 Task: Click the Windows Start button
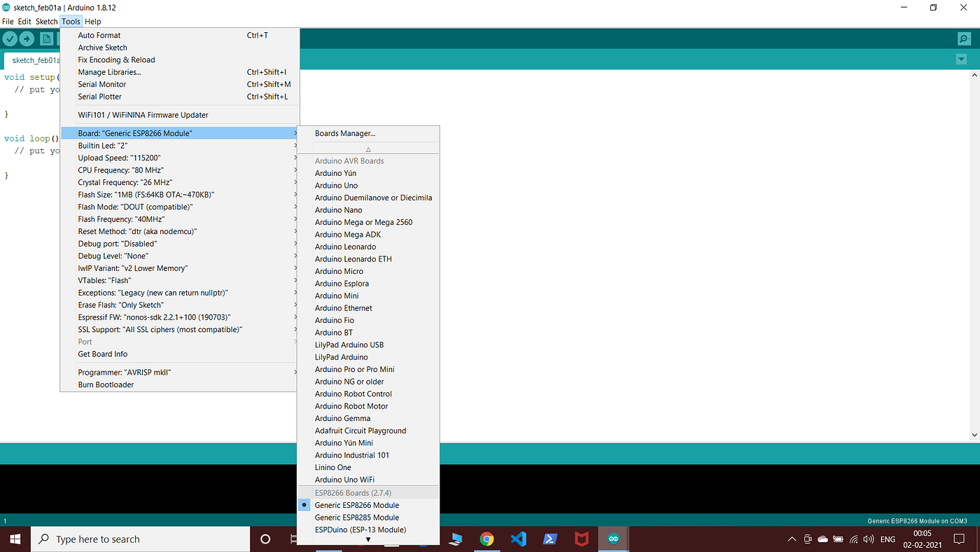[15, 539]
